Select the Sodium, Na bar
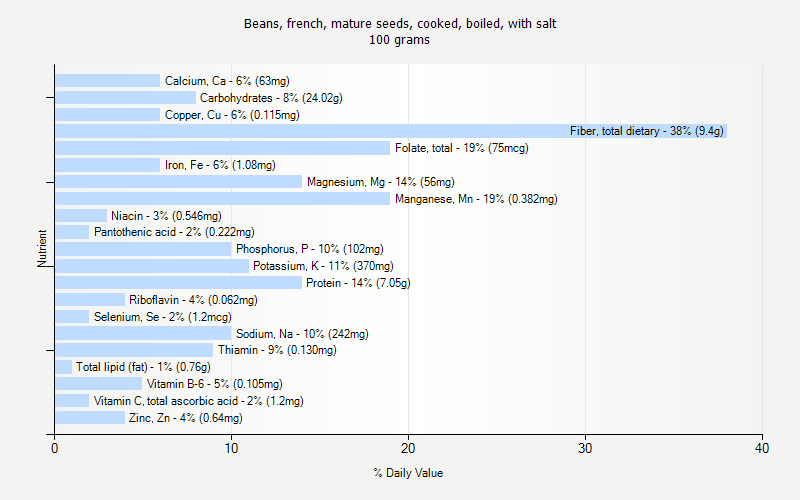The width and height of the screenshot is (800, 500). point(143,334)
